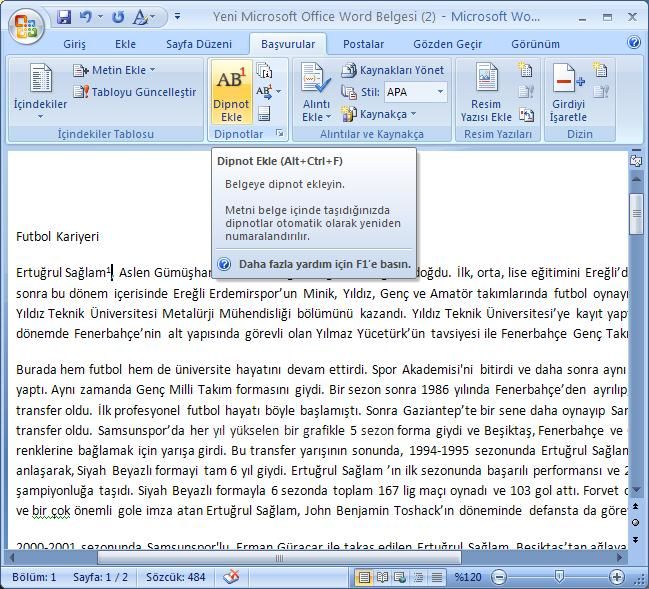This screenshot has height=589, width=649.
Task: Click the vertical scroll down arrow
Action: click(x=636, y=490)
